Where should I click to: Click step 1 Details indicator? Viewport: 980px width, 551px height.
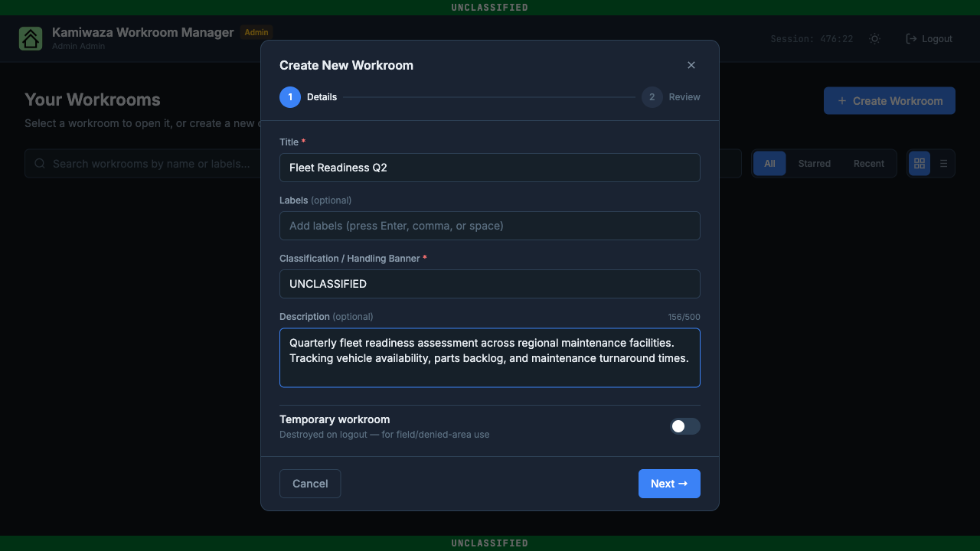pyautogui.click(x=309, y=97)
